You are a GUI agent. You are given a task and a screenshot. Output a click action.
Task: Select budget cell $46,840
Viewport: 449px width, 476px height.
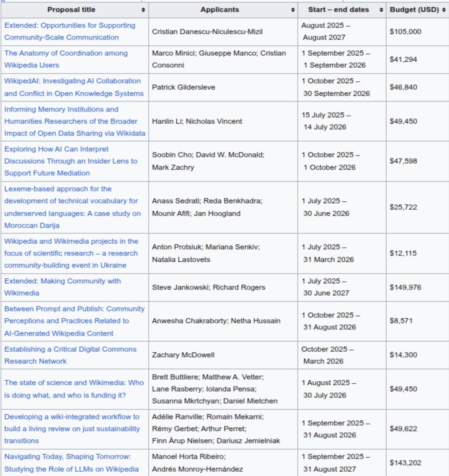pyautogui.click(x=418, y=88)
